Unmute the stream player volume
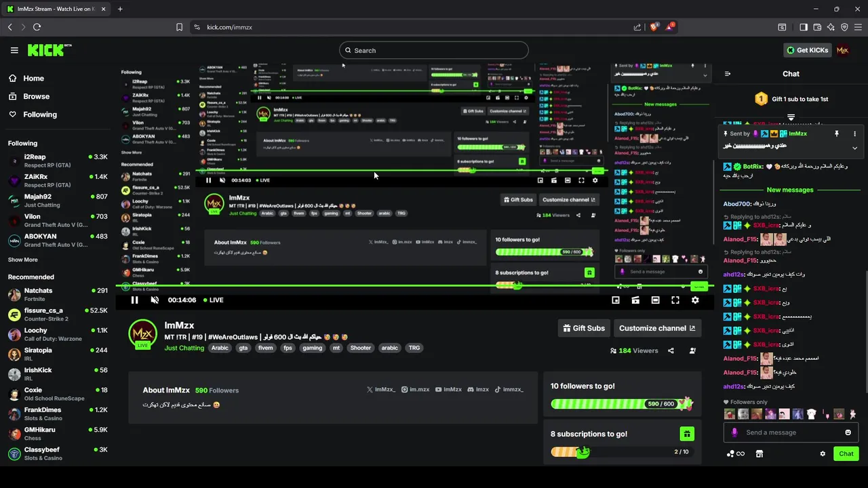The width and height of the screenshot is (868, 488). coord(155,300)
